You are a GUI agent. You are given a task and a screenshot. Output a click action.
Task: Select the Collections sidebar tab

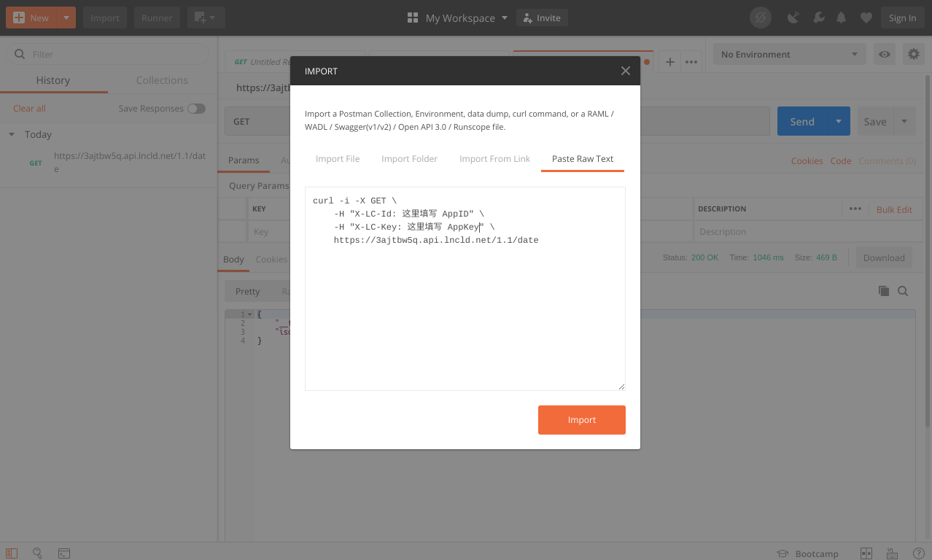pos(162,80)
